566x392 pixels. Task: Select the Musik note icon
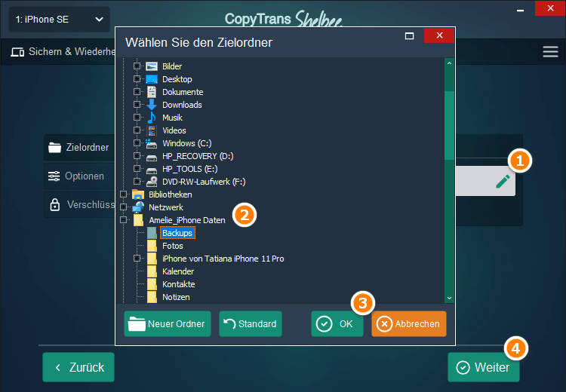(x=152, y=118)
